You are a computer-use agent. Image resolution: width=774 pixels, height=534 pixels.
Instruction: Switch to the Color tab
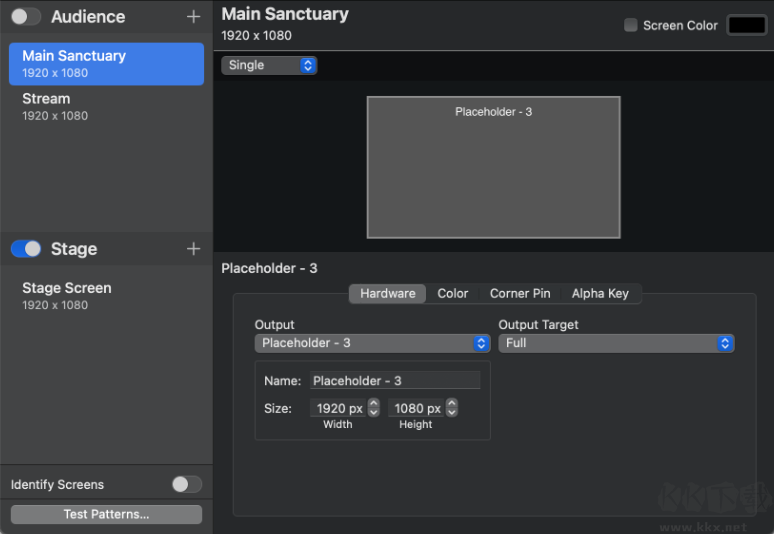453,293
